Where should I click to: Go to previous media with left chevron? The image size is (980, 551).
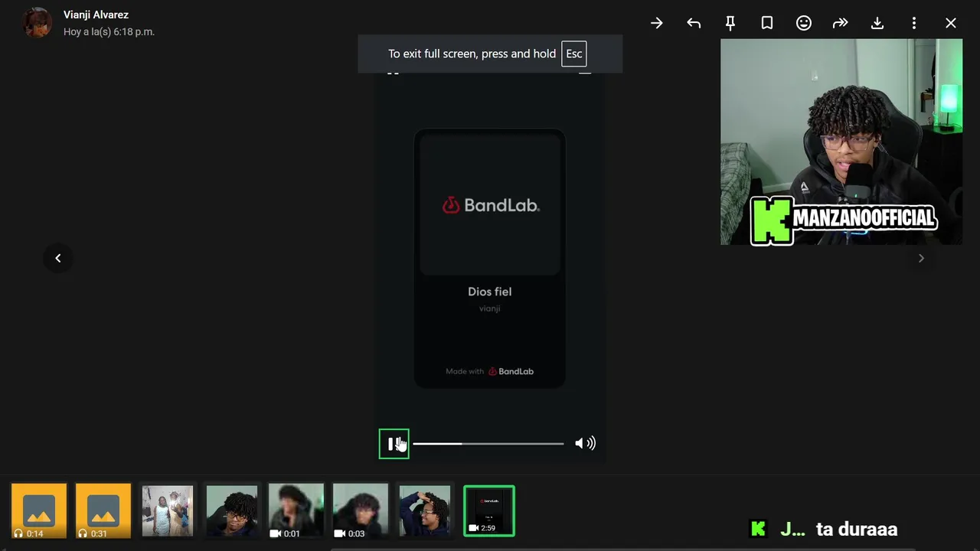[58, 258]
